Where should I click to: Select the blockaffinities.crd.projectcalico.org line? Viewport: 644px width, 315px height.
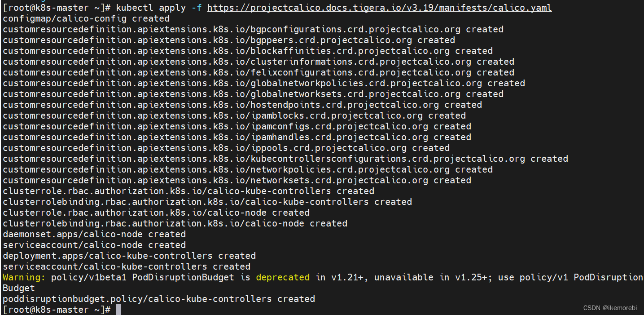coord(248,51)
